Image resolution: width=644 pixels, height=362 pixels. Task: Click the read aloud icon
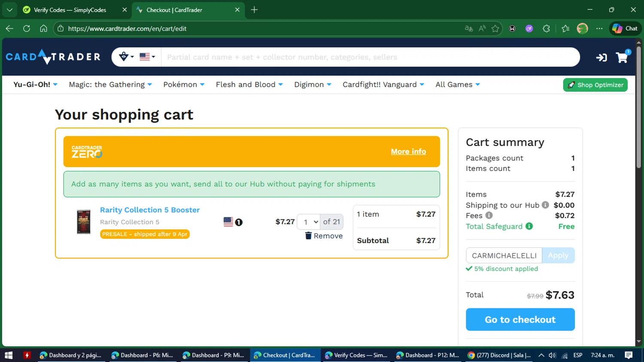point(482,28)
